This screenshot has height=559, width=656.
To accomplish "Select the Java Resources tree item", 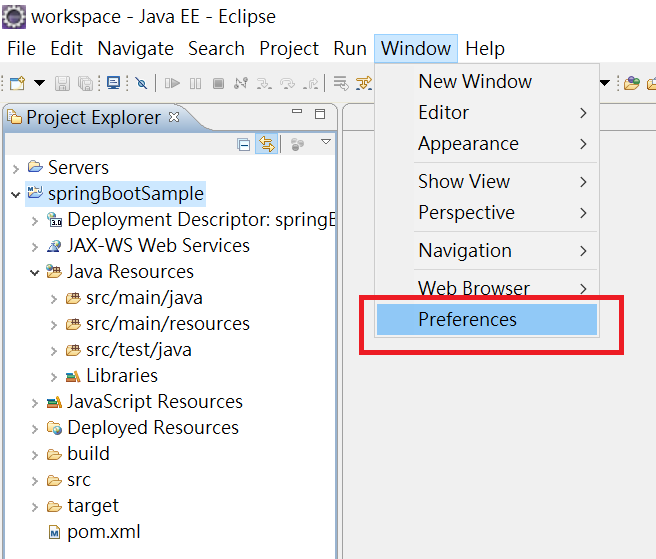I will click(x=130, y=272).
